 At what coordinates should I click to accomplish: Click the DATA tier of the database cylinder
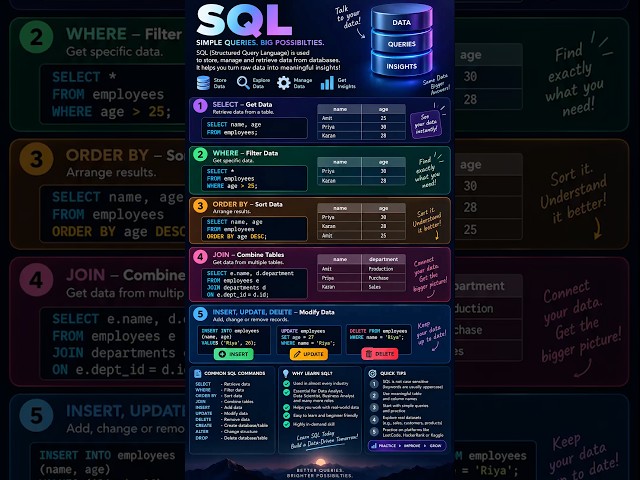(x=402, y=18)
